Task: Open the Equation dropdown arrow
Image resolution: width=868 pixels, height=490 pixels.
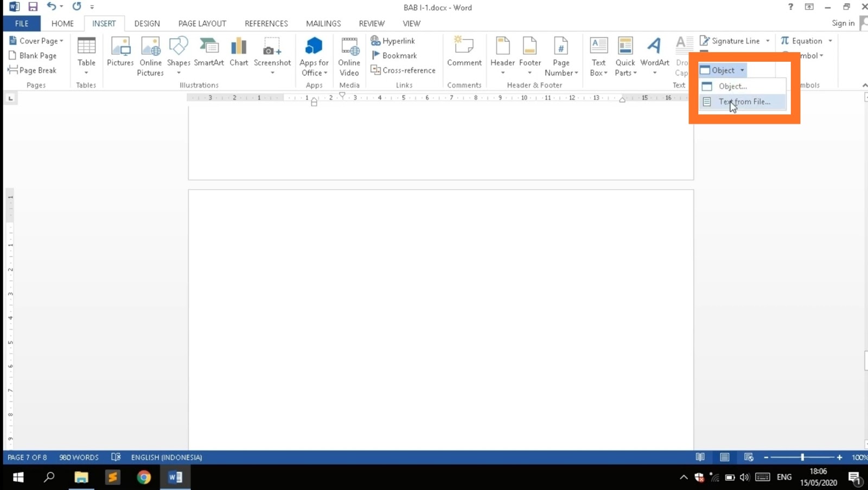Action: pyautogui.click(x=830, y=41)
